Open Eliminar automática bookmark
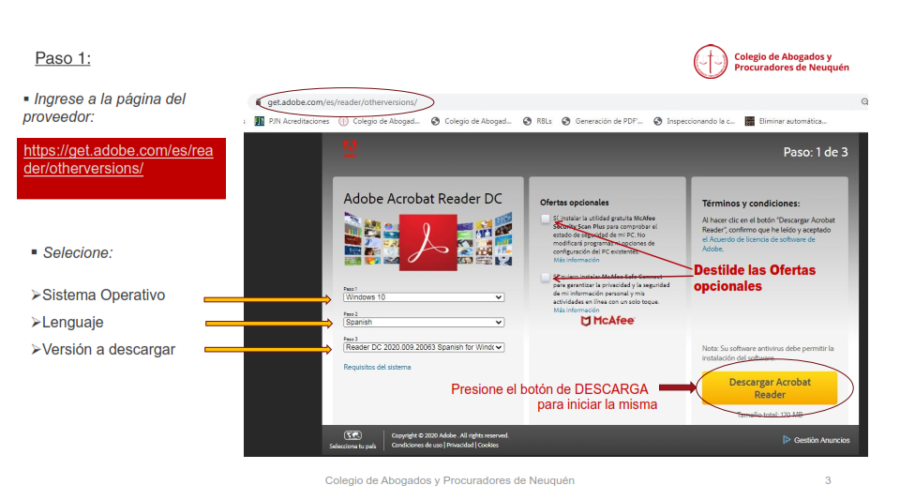This screenshot has width=900, height=500. point(786,121)
